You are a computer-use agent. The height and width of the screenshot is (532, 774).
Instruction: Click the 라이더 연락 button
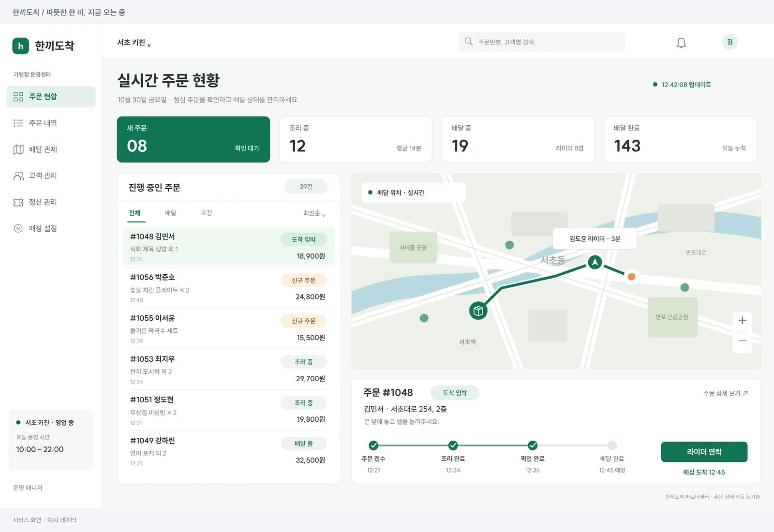point(704,452)
